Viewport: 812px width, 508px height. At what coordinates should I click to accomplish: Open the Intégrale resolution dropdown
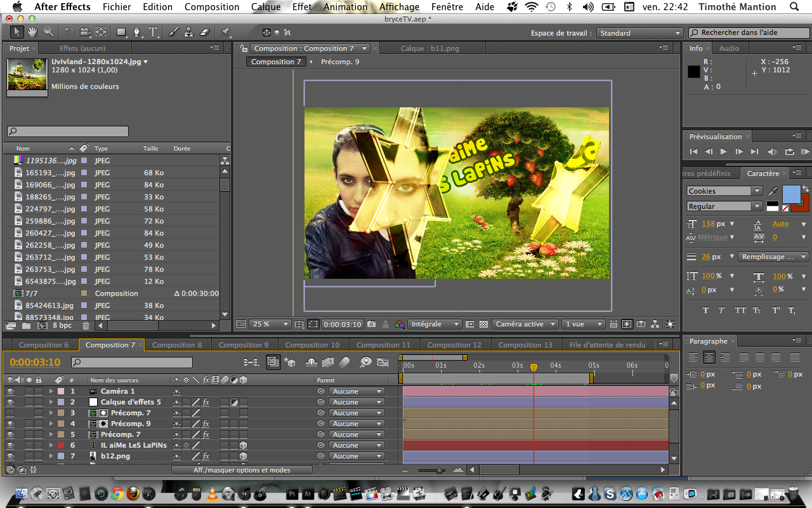point(435,324)
